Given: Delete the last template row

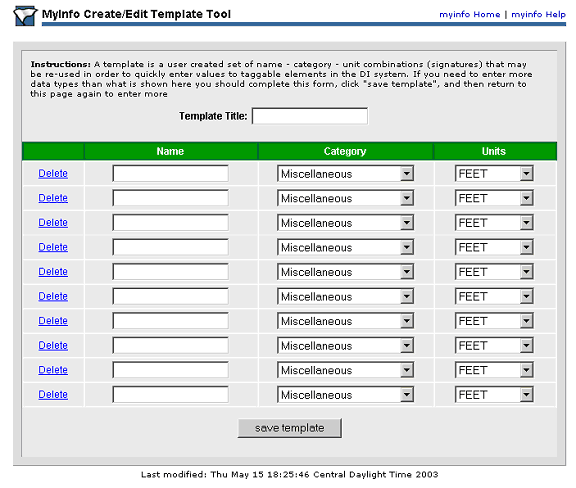Looking at the screenshot, I should pos(53,394).
